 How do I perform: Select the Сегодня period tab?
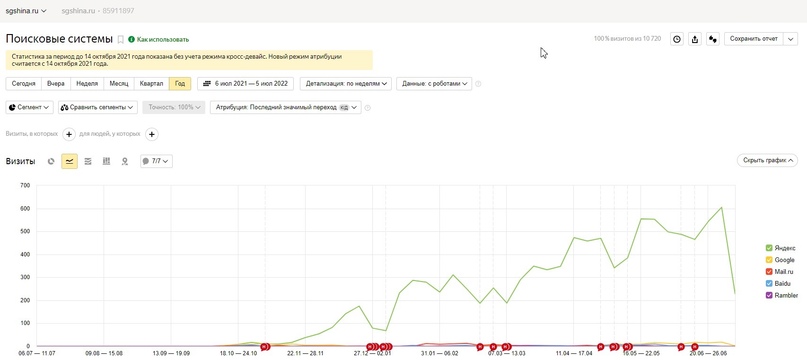coord(24,84)
